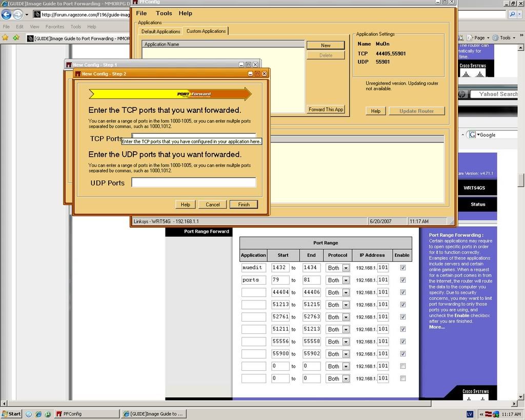Click the Forward This App button
Screen dimensions: 525x420
(x=326, y=109)
